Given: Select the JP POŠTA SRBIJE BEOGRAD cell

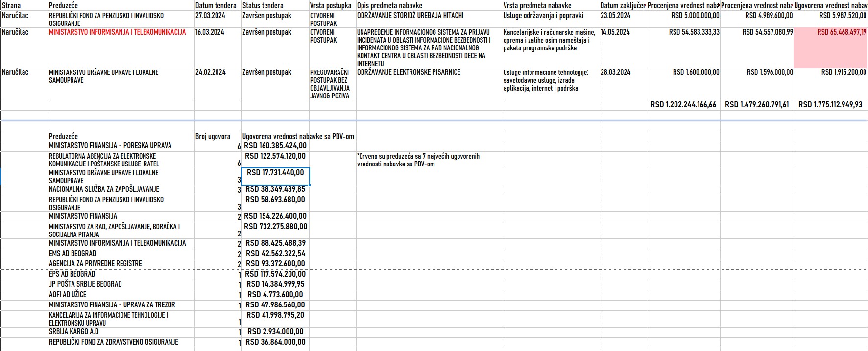Looking at the screenshot, I should [x=85, y=284].
